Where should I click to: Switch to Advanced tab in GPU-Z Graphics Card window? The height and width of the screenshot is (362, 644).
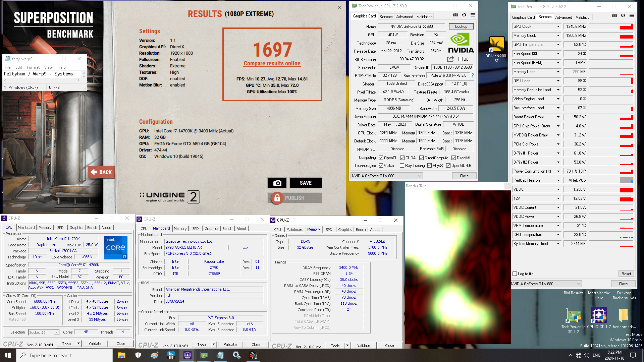point(405,17)
